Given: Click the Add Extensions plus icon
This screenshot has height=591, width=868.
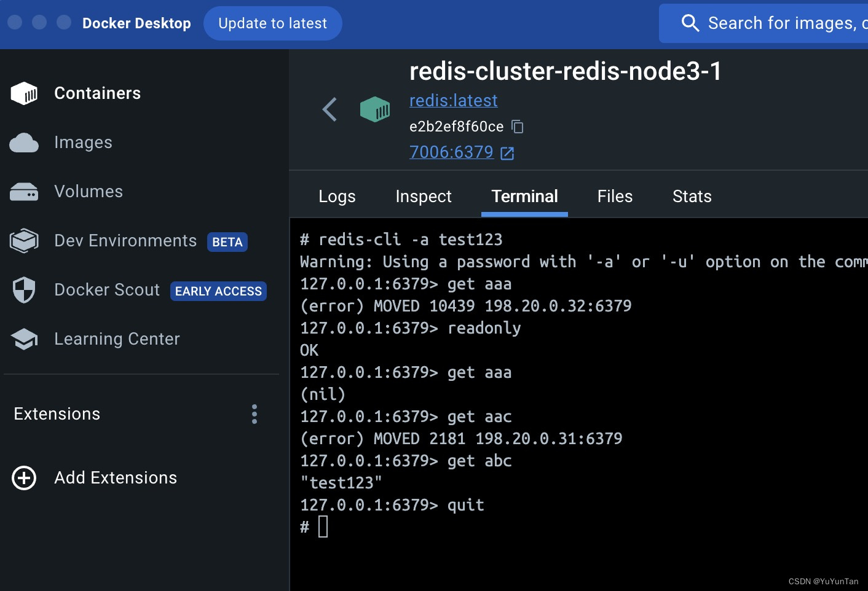Looking at the screenshot, I should pyautogui.click(x=24, y=478).
